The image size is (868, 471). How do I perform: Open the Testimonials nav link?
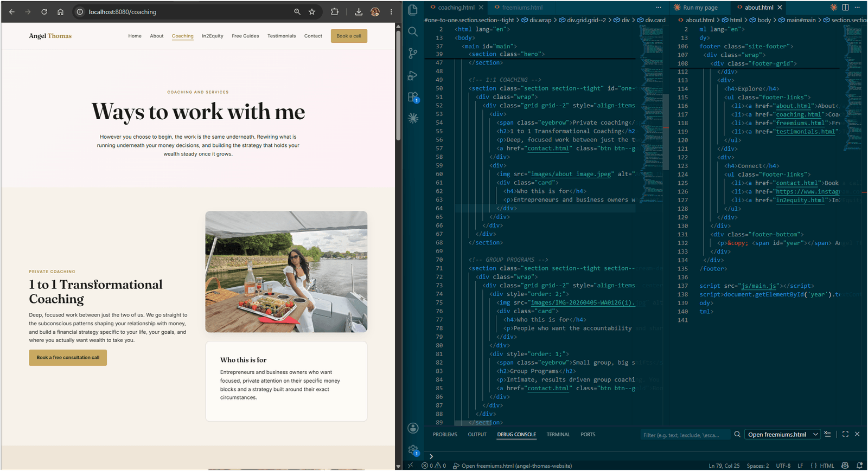[x=282, y=36]
